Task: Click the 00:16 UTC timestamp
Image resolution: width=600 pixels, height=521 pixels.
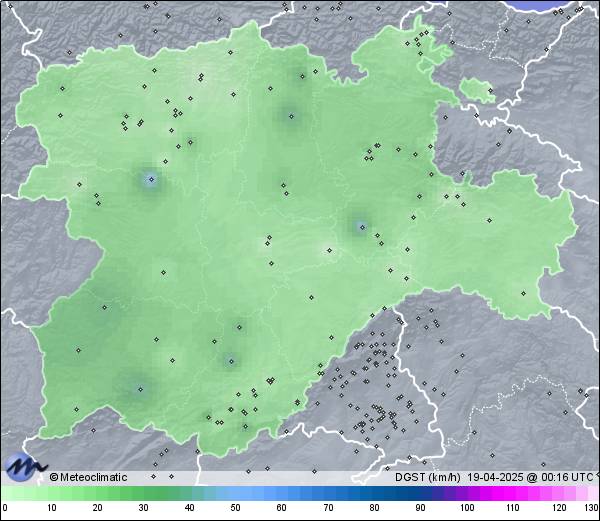Action: (567, 477)
